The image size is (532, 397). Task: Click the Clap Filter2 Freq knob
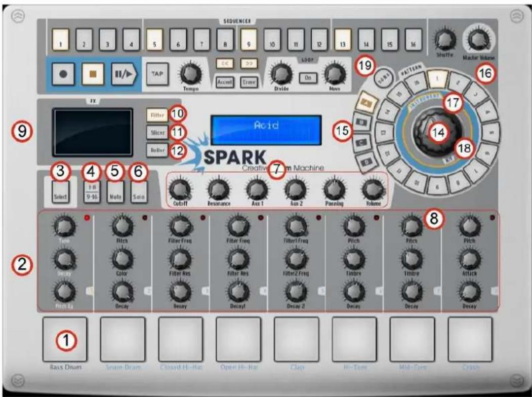[x=296, y=259]
